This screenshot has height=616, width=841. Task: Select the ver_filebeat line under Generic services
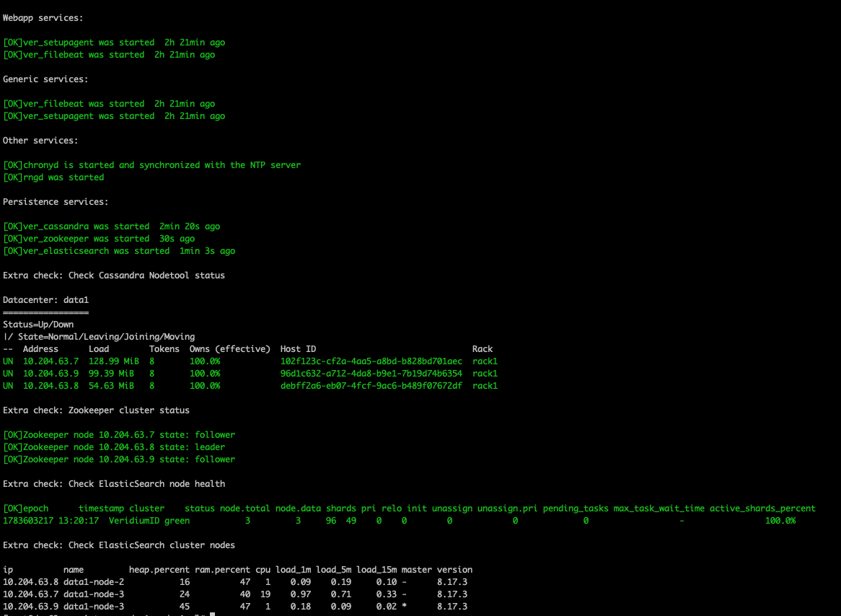click(109, 104)
